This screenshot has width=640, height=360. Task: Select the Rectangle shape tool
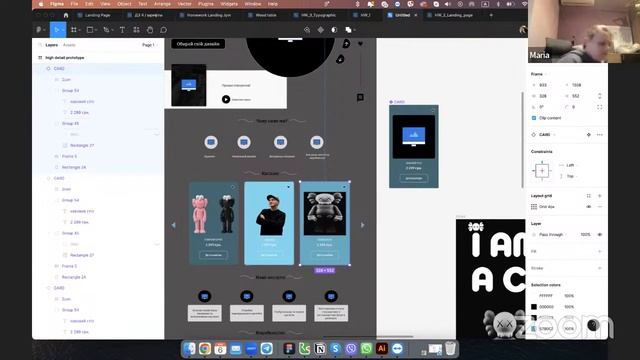tap(90, 30)
